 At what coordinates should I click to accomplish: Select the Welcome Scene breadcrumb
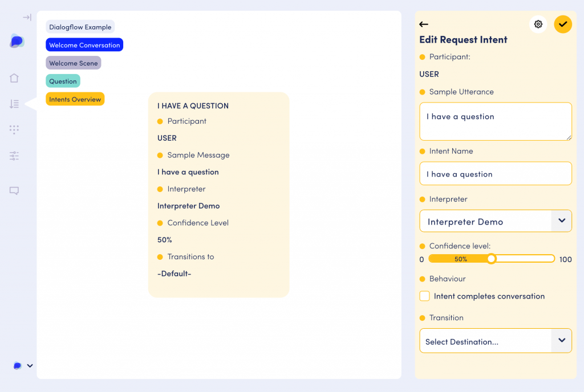pos(74,63)
